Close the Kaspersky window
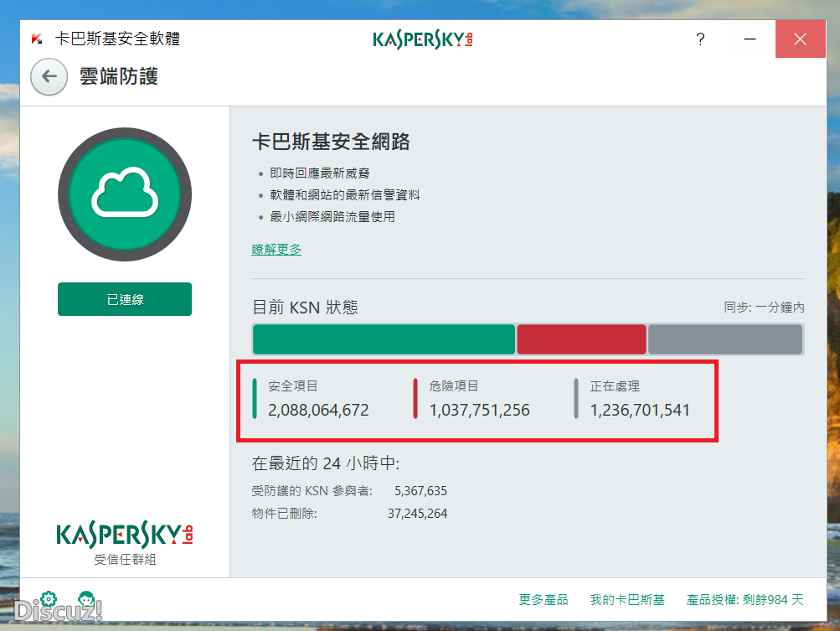This screenshot has width=840, height=631. point(801,39)
